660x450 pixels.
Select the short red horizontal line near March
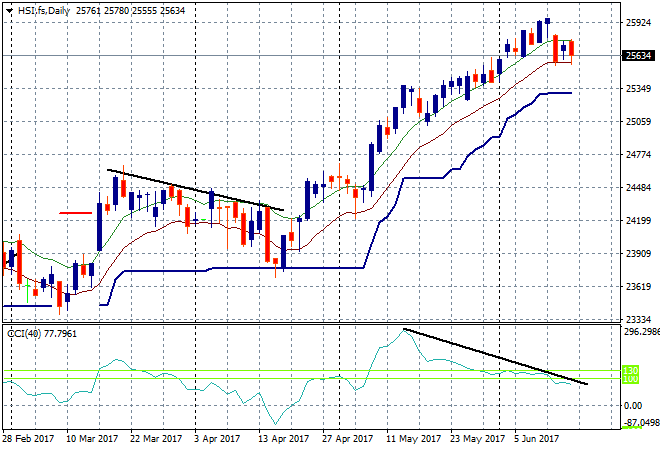click(75, 213)
